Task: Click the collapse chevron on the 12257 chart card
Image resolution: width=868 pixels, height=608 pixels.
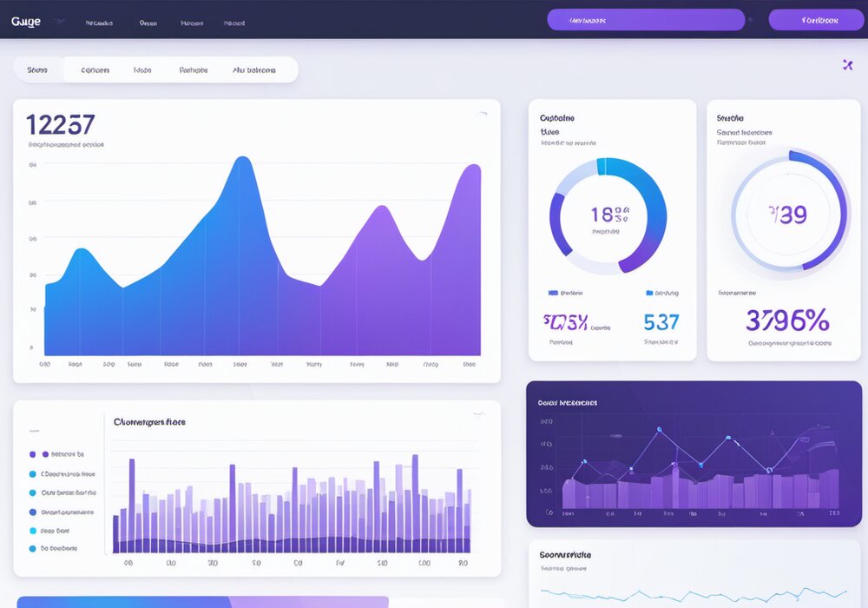Action: [x=482, y=113]
